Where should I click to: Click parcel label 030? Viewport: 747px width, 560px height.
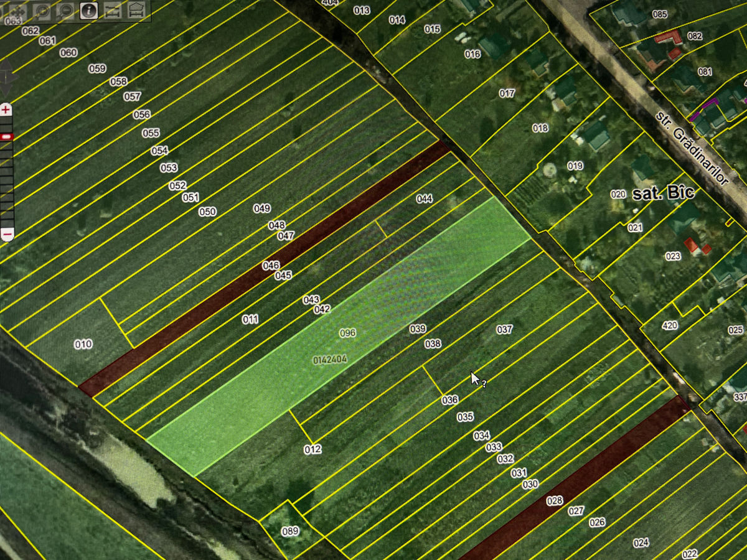point(530,484)
